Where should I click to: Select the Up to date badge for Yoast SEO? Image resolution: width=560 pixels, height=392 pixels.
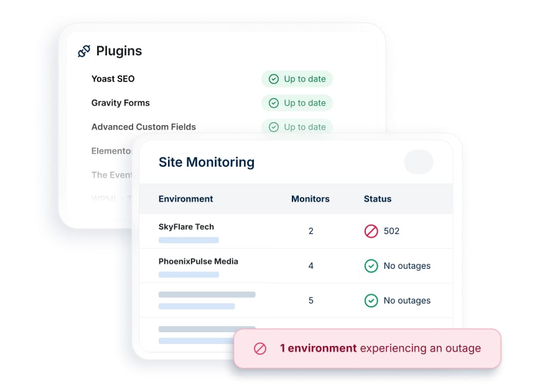(297, 79)
